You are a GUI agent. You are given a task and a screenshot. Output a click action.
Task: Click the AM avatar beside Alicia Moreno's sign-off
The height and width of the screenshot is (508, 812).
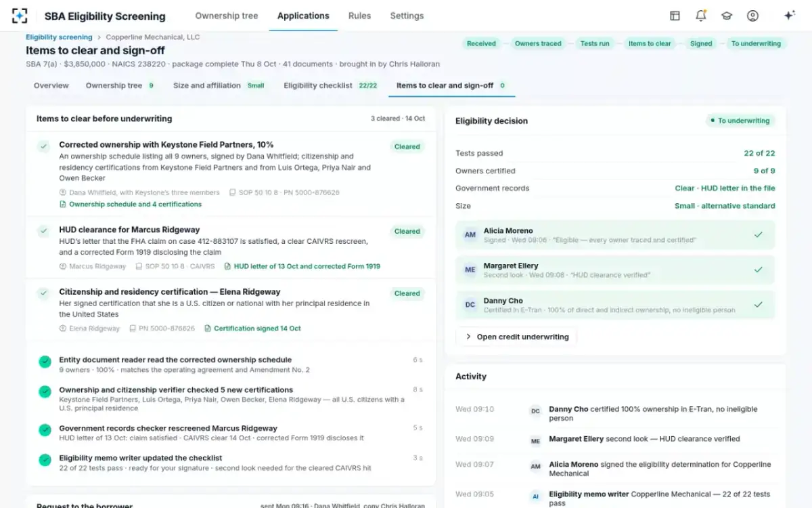(470, 235)
